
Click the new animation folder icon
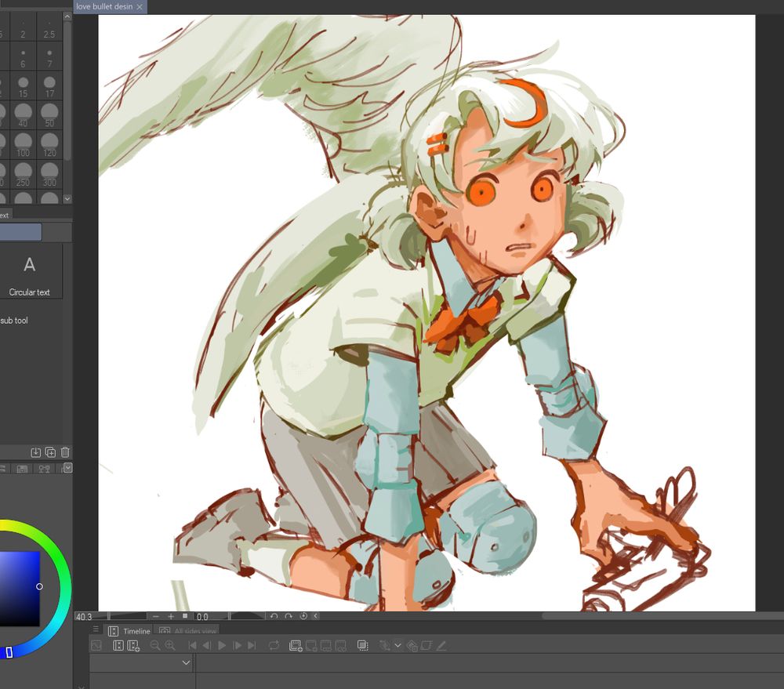296,646
